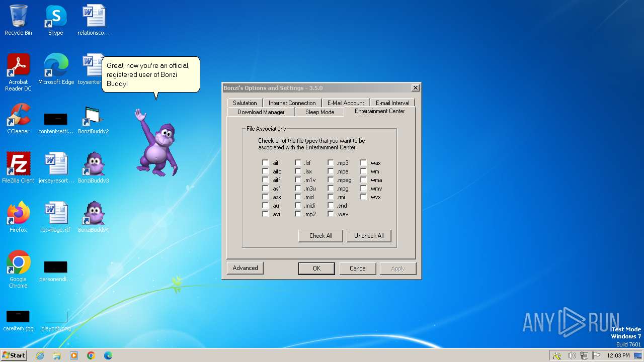The image size is (644, 362).
Task: Open the Sleep Mode tab
Action: click(x=319, y=112)
